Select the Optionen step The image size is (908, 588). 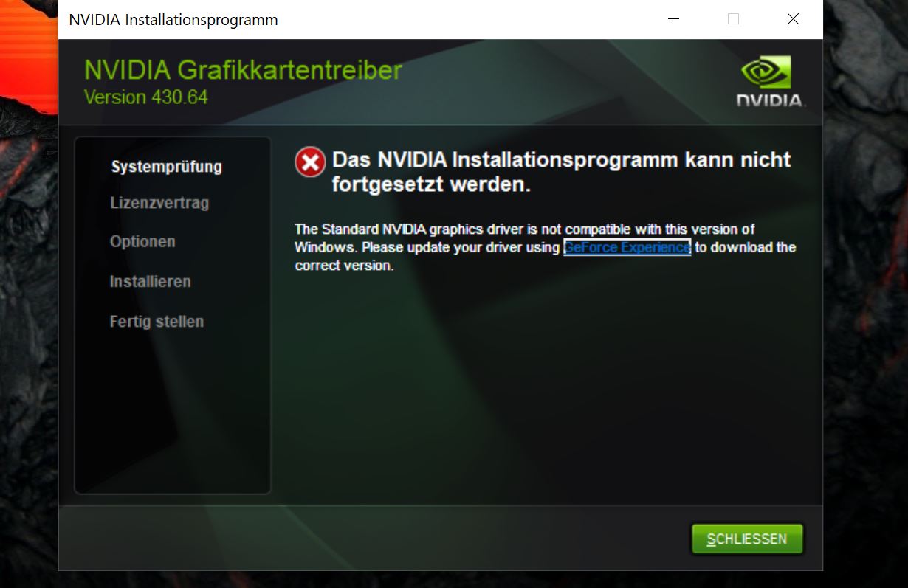click(x=142, y=242)
